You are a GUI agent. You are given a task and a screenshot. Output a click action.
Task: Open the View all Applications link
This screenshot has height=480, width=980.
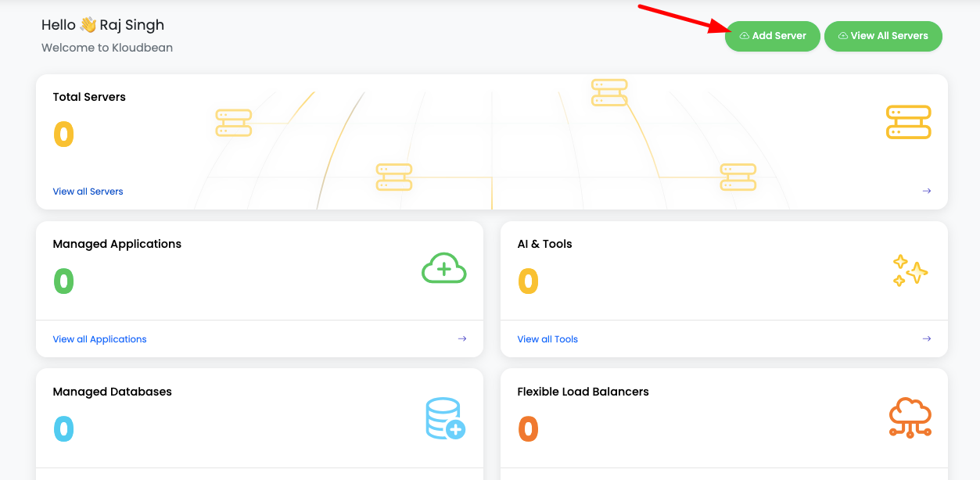pos(99,339)
